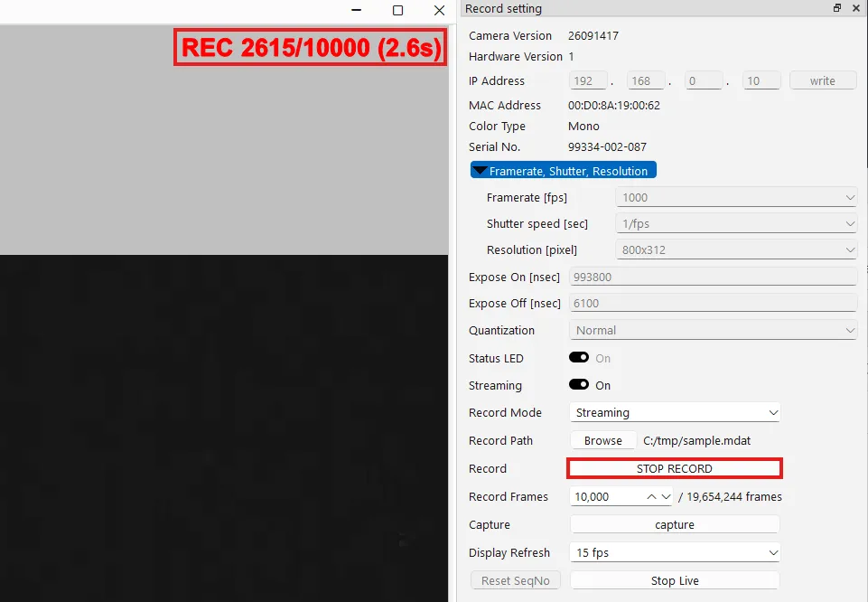
Task: Click the Stop Live button
Action: click(x=675, y=580)
